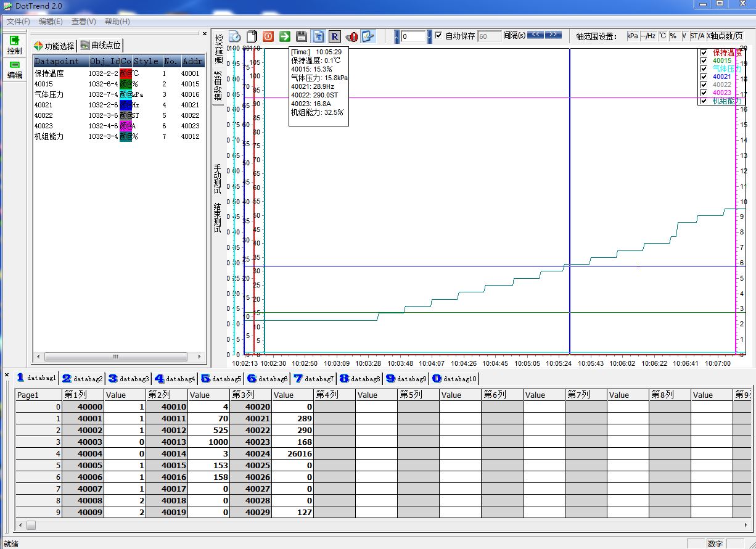The image size is (756, 549).
Task: Click the 'R' toolbar icon
Action: point(334,36)
